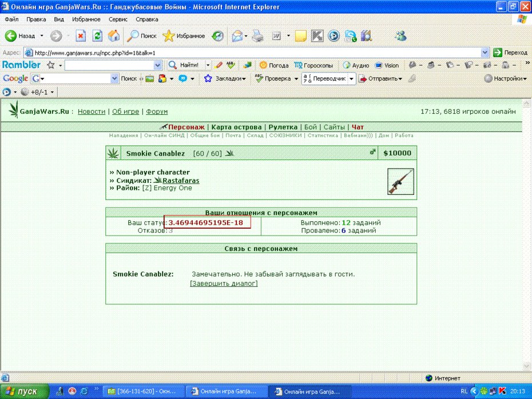
Task: Open the Rastafaras syndicate link
Action: pyautogui.click(x=181, y=180)
